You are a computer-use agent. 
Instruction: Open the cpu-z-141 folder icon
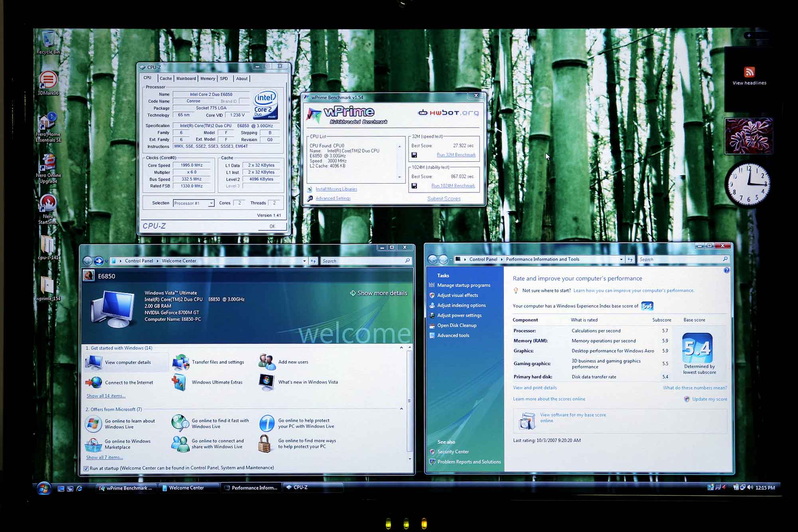[47, 243]
